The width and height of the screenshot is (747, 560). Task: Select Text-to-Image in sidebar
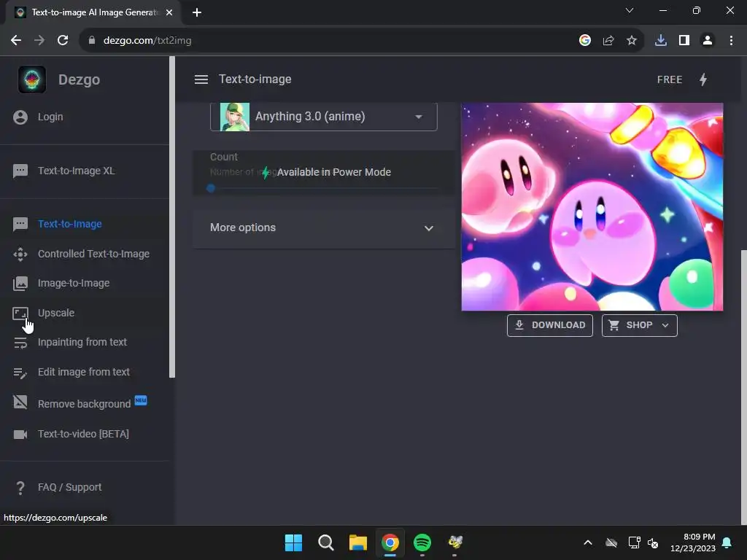(69, 225)
